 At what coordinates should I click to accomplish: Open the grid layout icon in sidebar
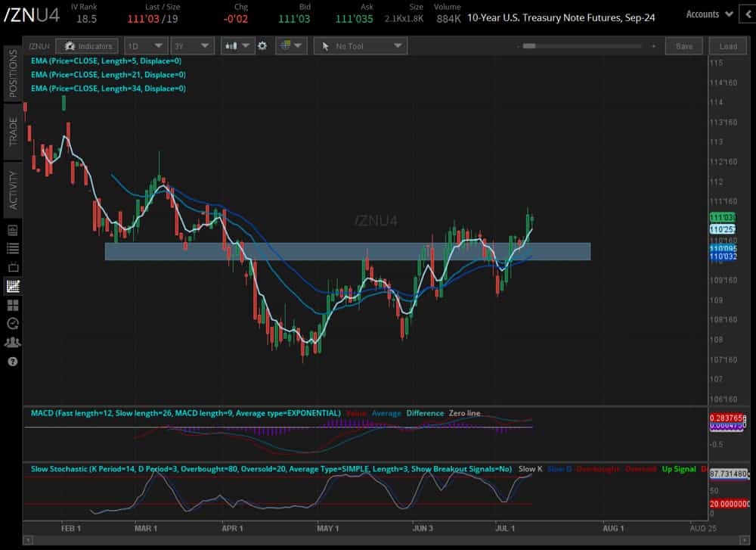coord(13,305)
